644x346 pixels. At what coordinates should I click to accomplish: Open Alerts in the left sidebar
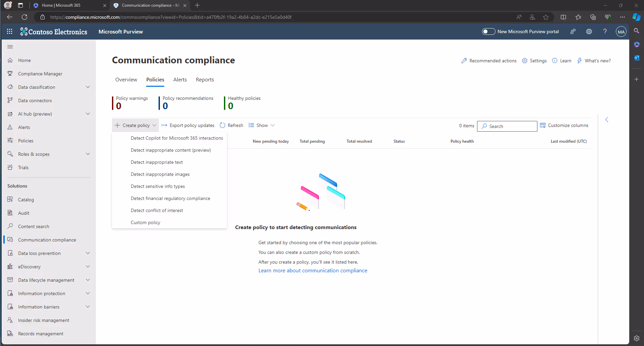[x=24, y=127]
